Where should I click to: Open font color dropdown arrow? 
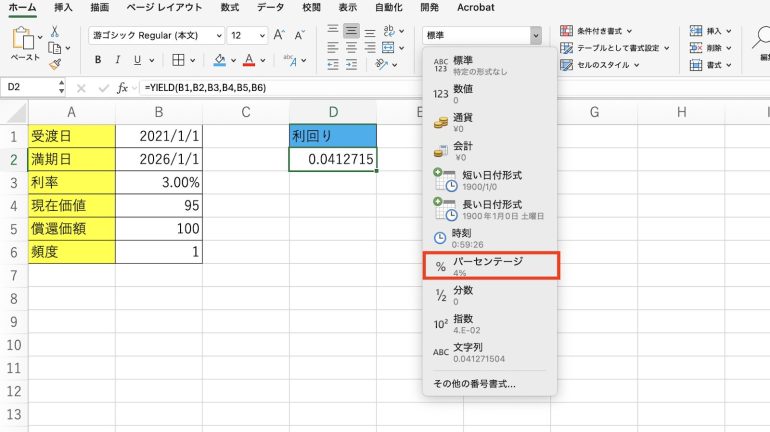263,60
